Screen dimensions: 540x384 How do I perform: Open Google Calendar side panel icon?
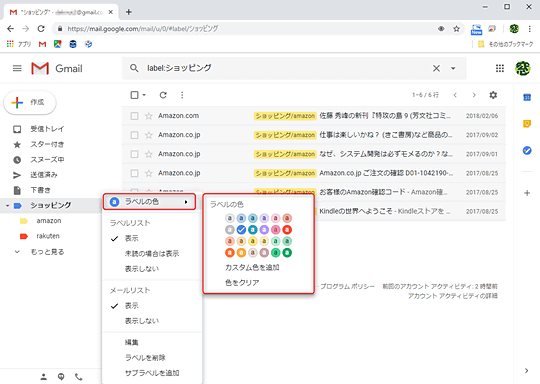click(x=527, y=97)
